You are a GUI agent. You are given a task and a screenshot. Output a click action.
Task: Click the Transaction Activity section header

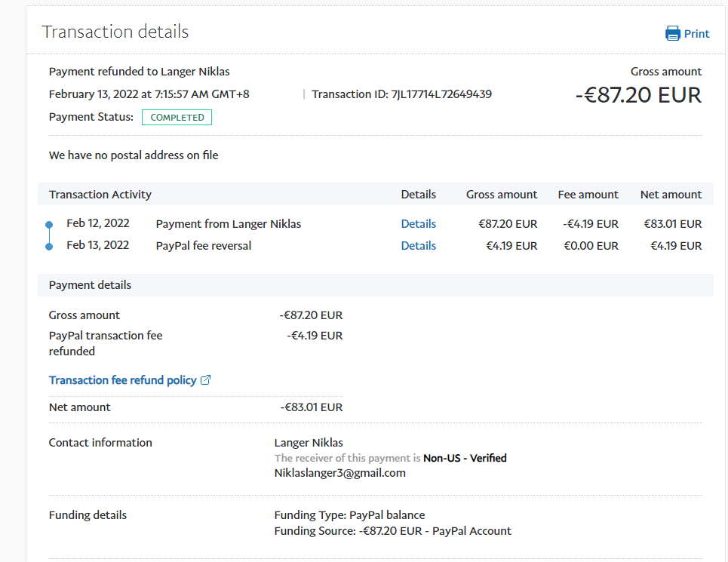100,195
